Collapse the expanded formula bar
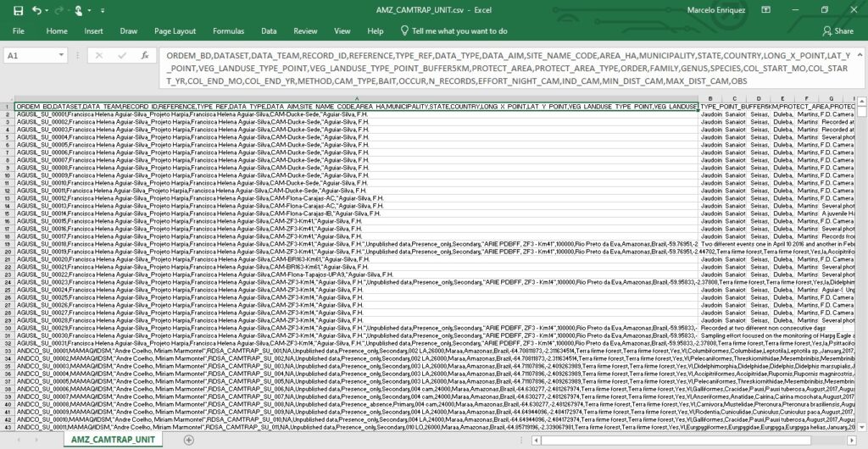The image size is (868, 449). pos(858,54)
